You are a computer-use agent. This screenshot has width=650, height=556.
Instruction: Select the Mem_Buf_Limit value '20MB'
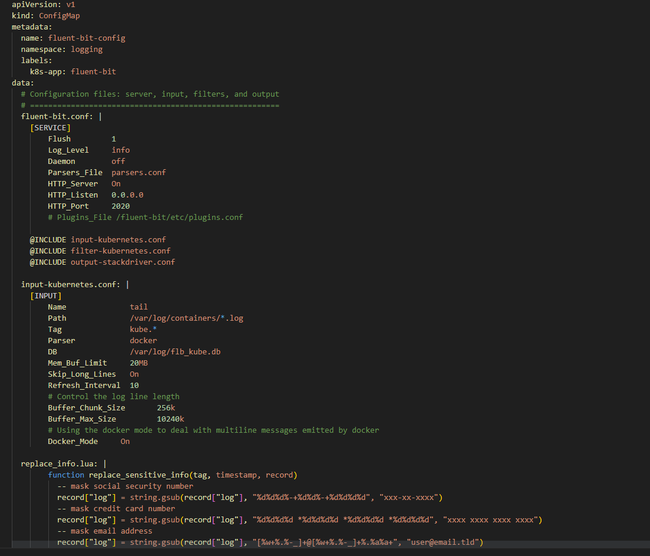click(139, 363)
